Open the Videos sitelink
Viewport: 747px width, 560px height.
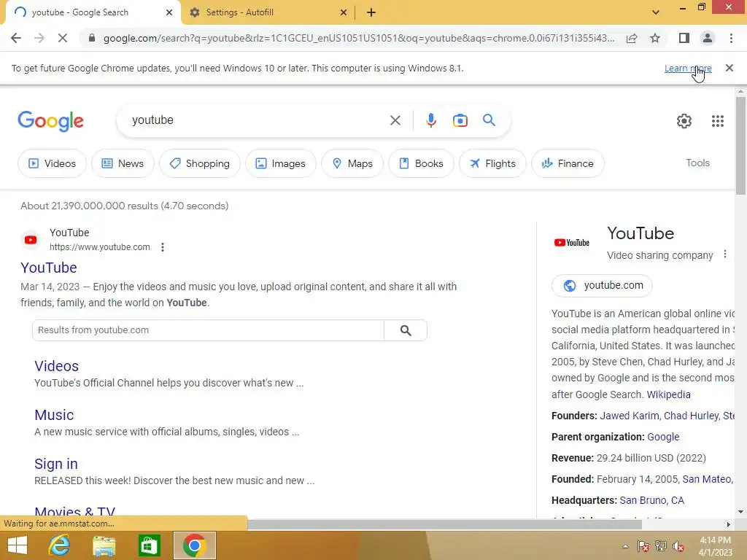(56, 366)
